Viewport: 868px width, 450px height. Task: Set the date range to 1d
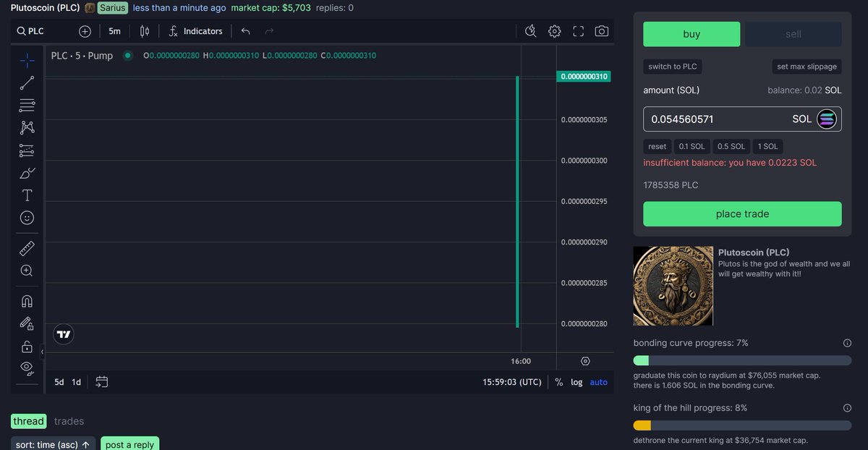[76, 382]
